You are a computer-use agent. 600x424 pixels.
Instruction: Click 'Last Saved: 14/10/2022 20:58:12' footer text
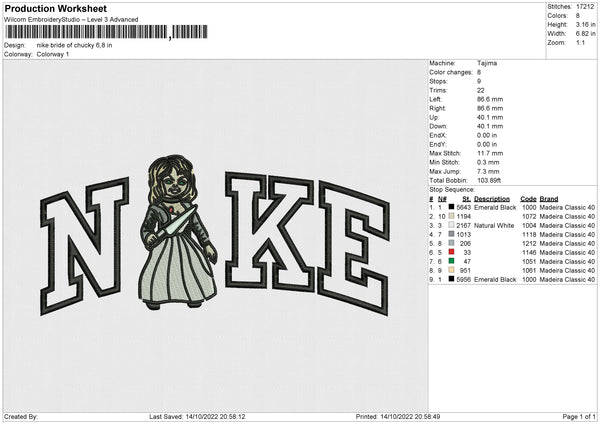(197, 417)
